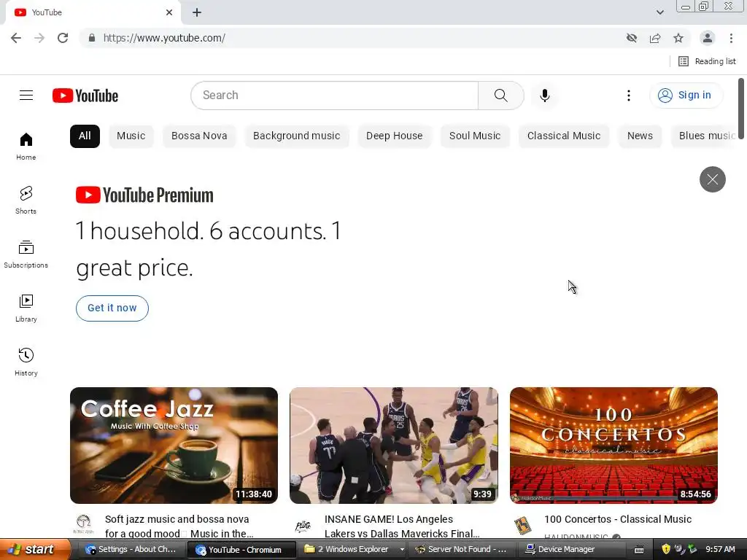Click the Sign in button
This screenshot has height=560, width=747.
(686, 96)
